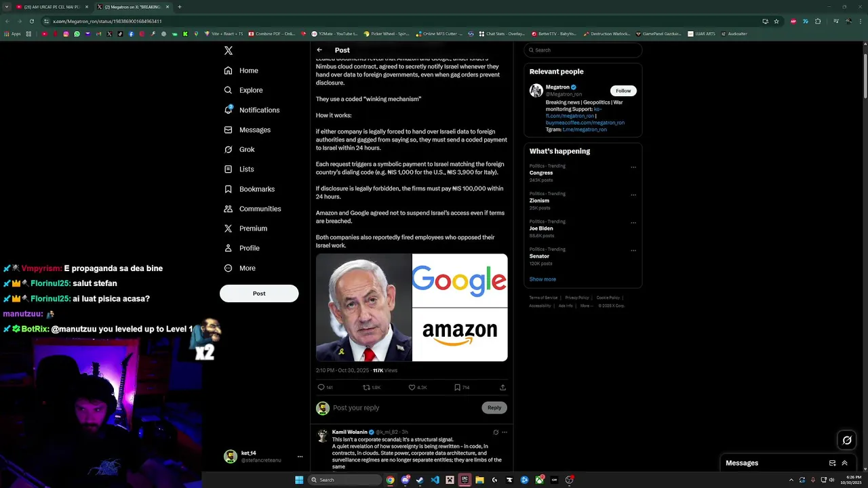Open Visual Studio Code from taskbar
The width and height of the screenshot is (868, 488).
435,480
